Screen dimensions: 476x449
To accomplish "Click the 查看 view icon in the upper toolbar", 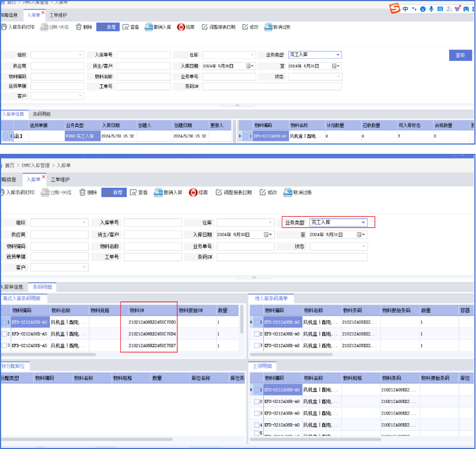I will click(126, 27).
